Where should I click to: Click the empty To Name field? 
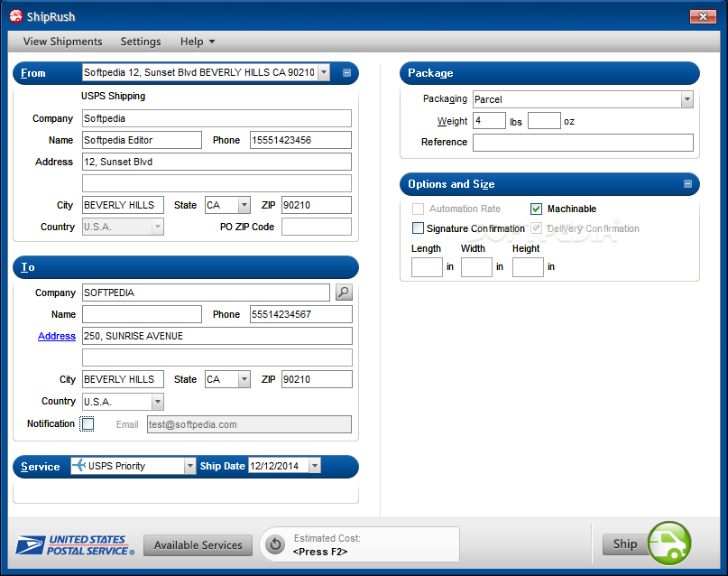tap(142, 314)
